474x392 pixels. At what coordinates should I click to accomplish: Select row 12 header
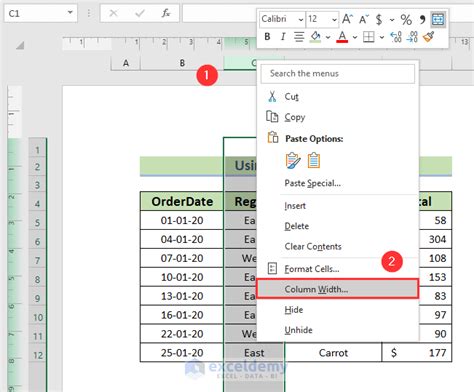(37, 355)
